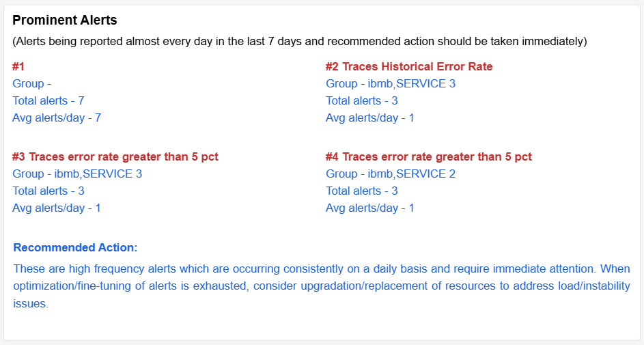Select Group ibmb,SERVICE 3 under alert #2
Viewport: 644px width, 345px height.
pos(391,83)
